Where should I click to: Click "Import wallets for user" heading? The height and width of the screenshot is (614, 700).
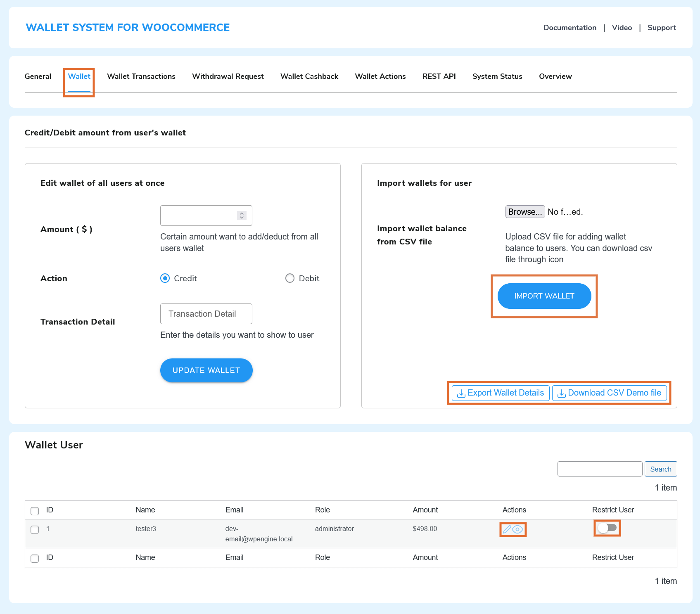424,183
